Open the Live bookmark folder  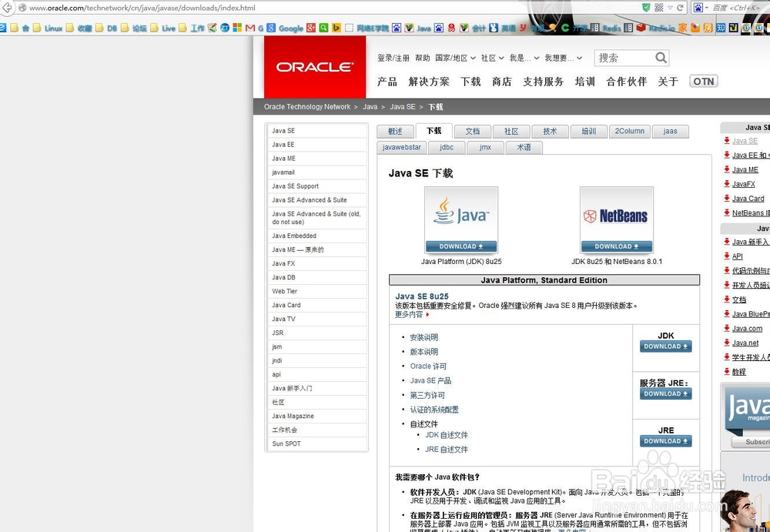pyautogui.click(x=163, y=28)
